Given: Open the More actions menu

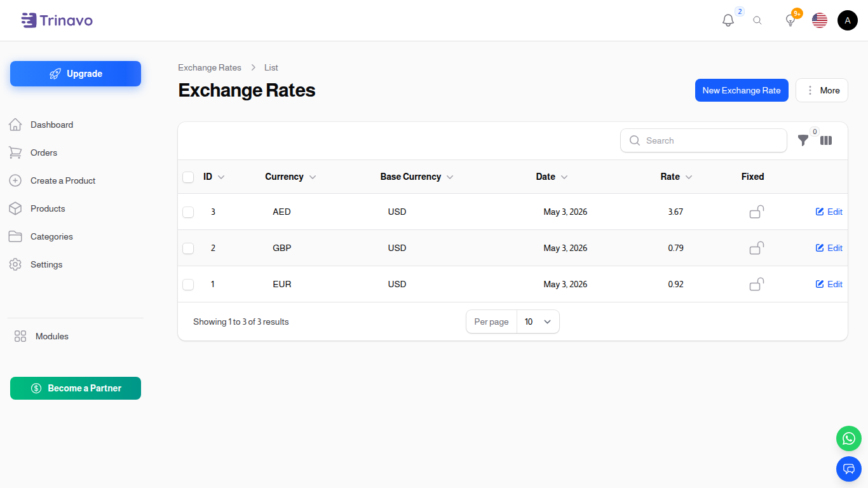Looking at the screenshot, I should point(822,90).
